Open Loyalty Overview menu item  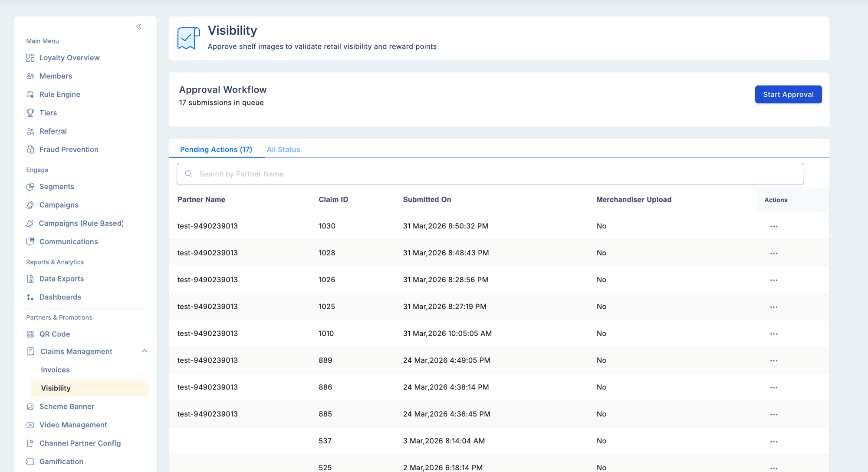pyautogui.click(x=69, y=58)
